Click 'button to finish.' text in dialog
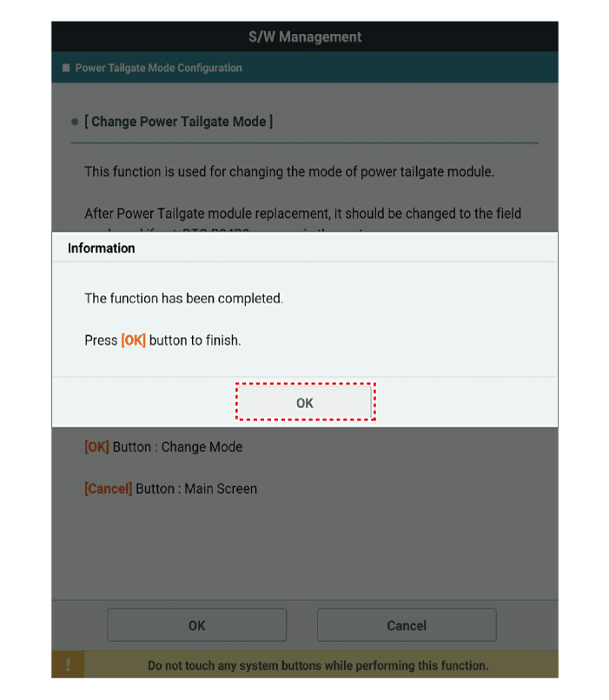609x700 pixels. click(x=195, y=340)
